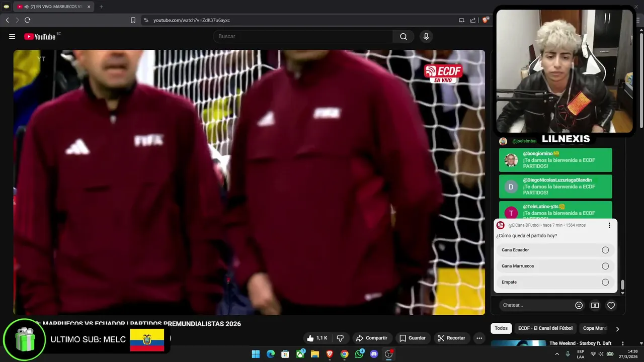Screen dimensions: 644x362
Task: Open options for The Weeknd Starboy video
Action: tap(622, 344)
